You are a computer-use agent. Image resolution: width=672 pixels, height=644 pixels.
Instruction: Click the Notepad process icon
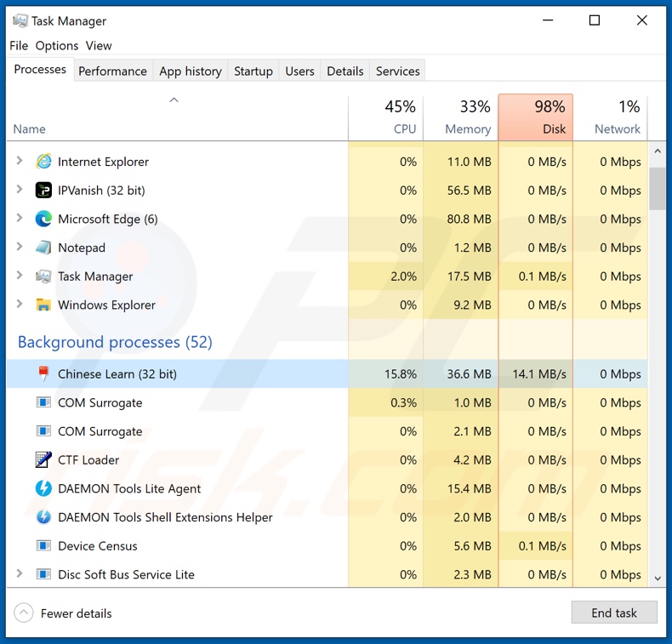43,248
